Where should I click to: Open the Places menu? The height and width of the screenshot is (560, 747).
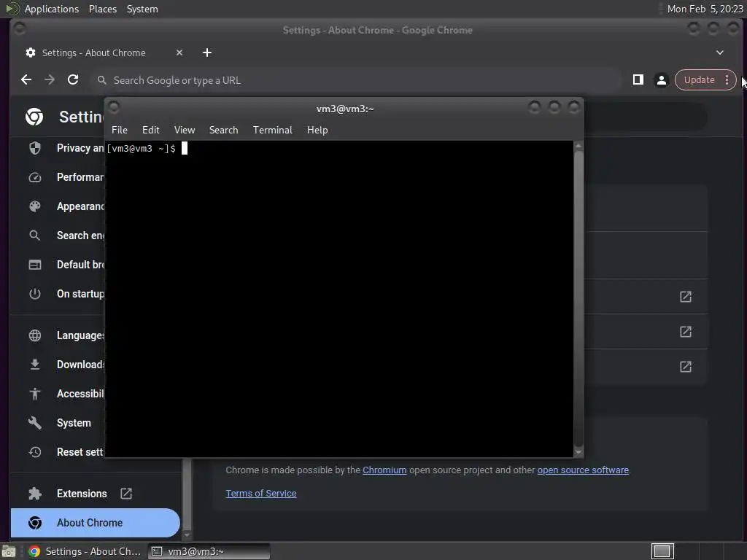click(x=103, y=9)
